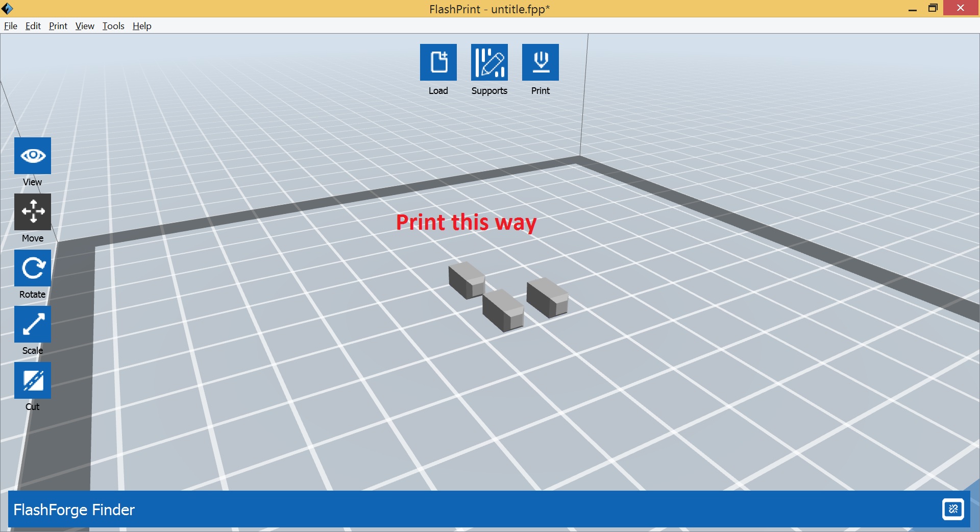Click the Load file icon

pyautogui.click(x=438, y=62)
